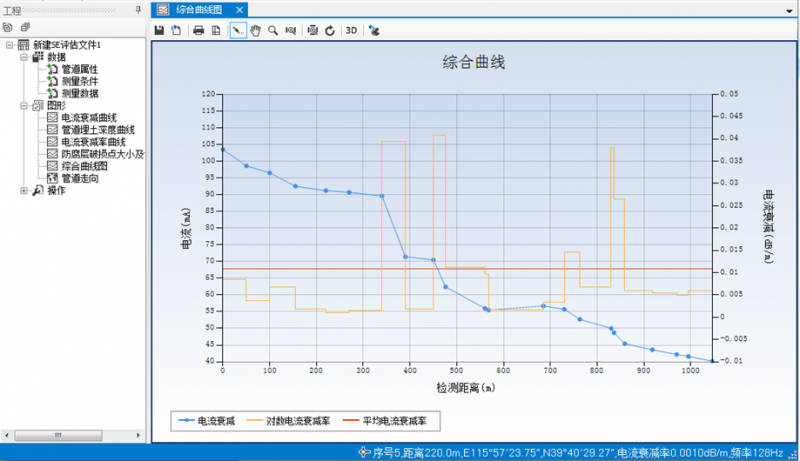Select the magnifier zoom tool

(273, 31)
